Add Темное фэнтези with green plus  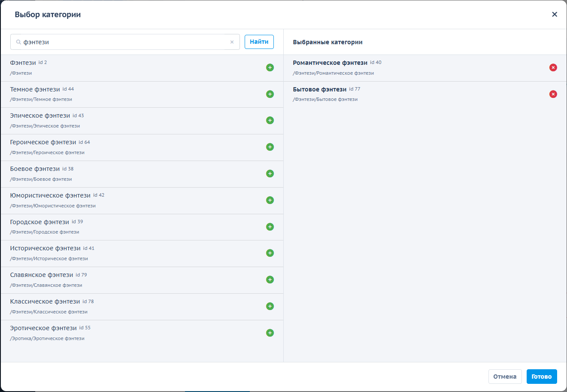point(270,94)
